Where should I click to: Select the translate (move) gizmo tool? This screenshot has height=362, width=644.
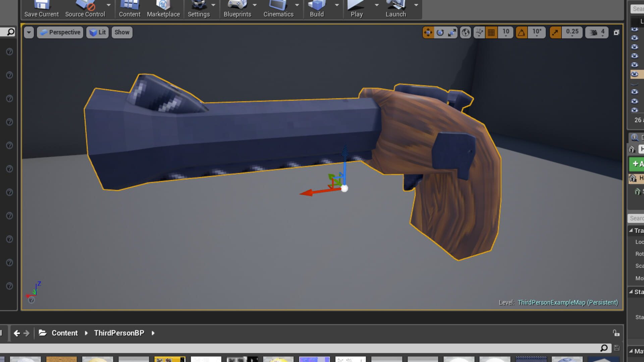pos(428,33)
